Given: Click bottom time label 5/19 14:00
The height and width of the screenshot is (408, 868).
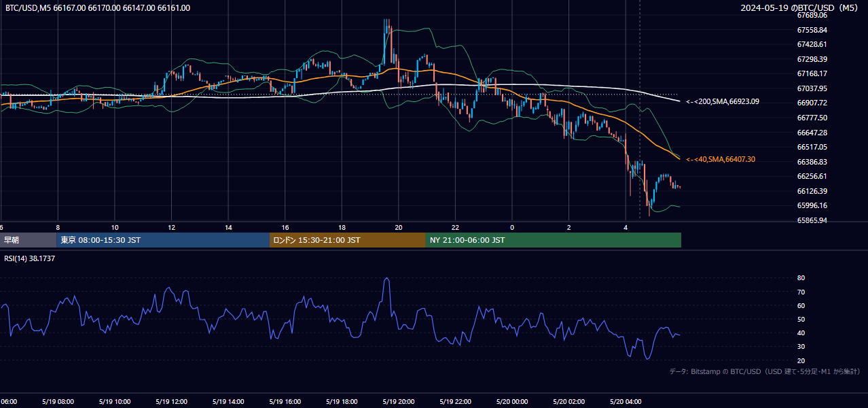Looking at the screenshot, I should 228,401.
